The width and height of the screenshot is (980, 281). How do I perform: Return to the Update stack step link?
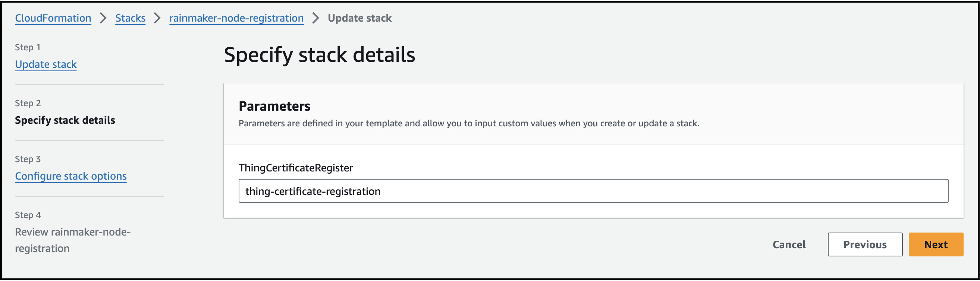45,64
